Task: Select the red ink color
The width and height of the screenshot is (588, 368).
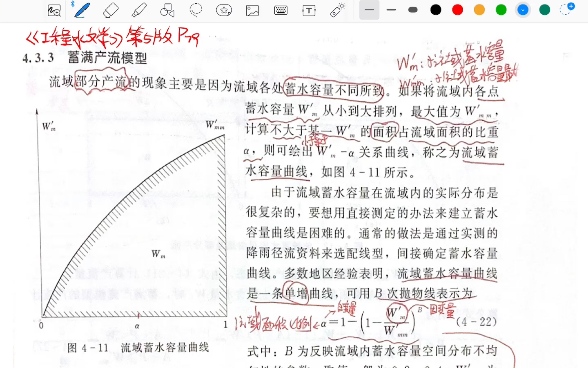Action: click(x=457, y=10)
